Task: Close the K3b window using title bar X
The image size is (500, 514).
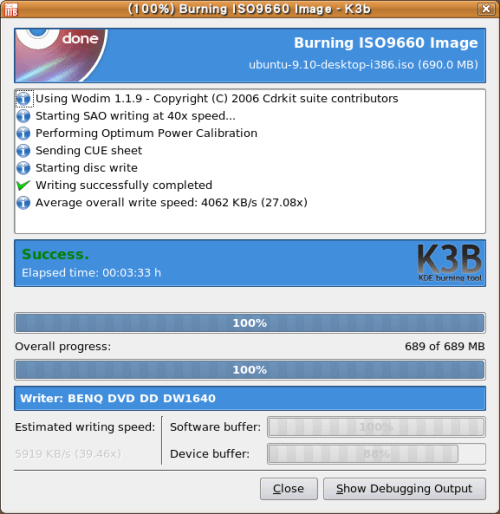Action: 486,9
